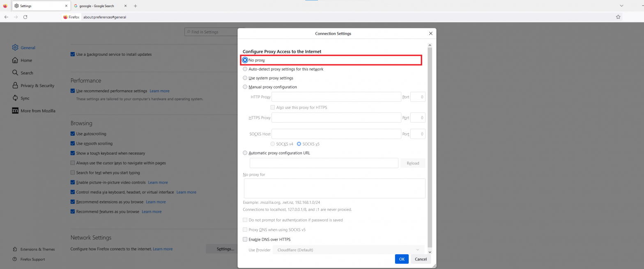Image resolution: width=644 pixels, height=269 pixels.
Task: Open Firefox Support link
Action: 29,259
